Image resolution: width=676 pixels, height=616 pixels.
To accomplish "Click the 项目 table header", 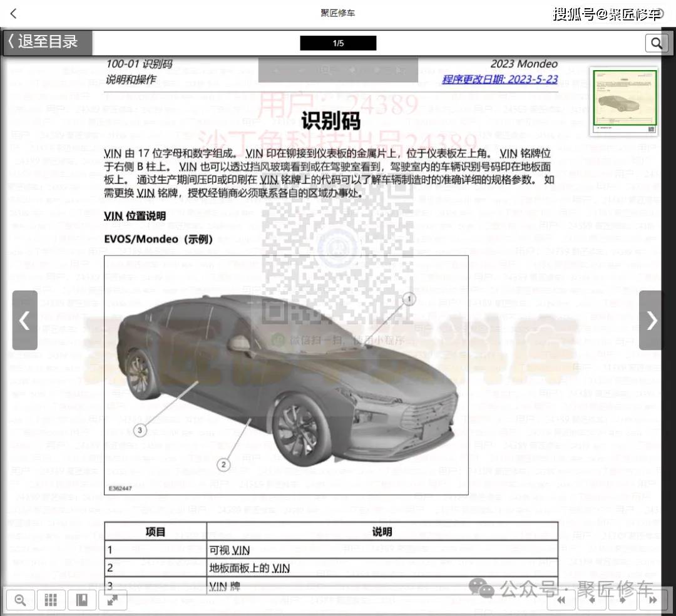I will (x=155, y=532).
